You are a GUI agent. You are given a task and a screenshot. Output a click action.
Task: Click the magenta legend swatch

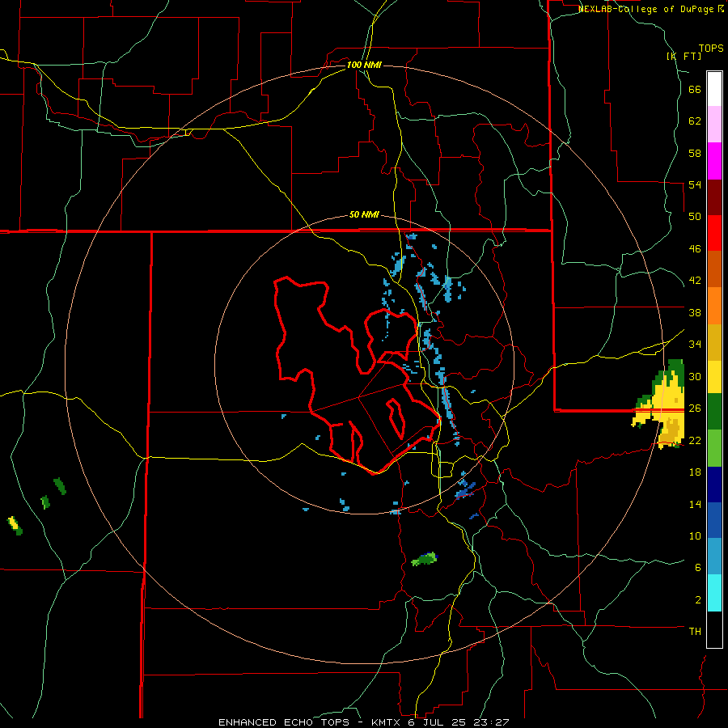tap(714, 161)
